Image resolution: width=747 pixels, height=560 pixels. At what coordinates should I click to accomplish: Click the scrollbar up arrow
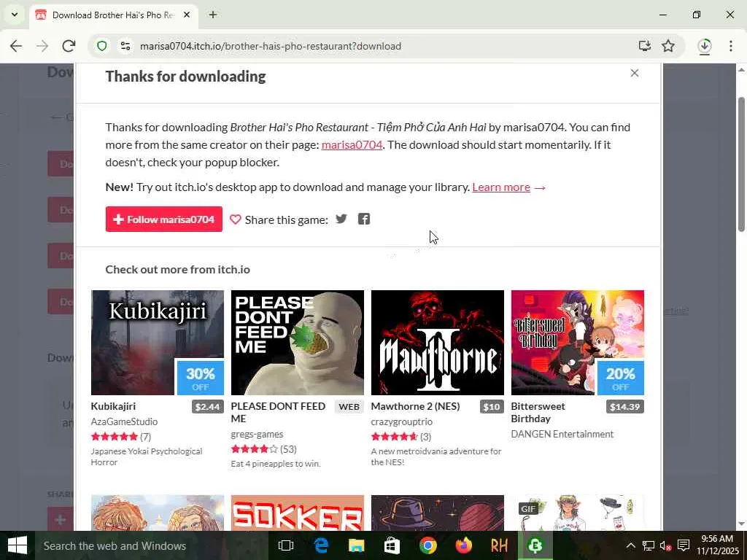[x=741, y=71]
